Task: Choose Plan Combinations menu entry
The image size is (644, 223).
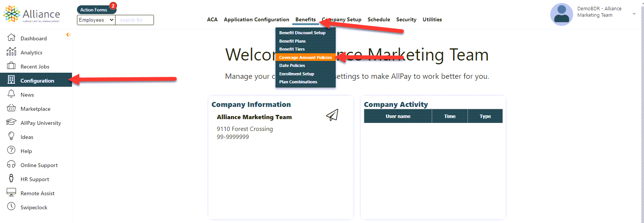Action: tap(306, 82)
